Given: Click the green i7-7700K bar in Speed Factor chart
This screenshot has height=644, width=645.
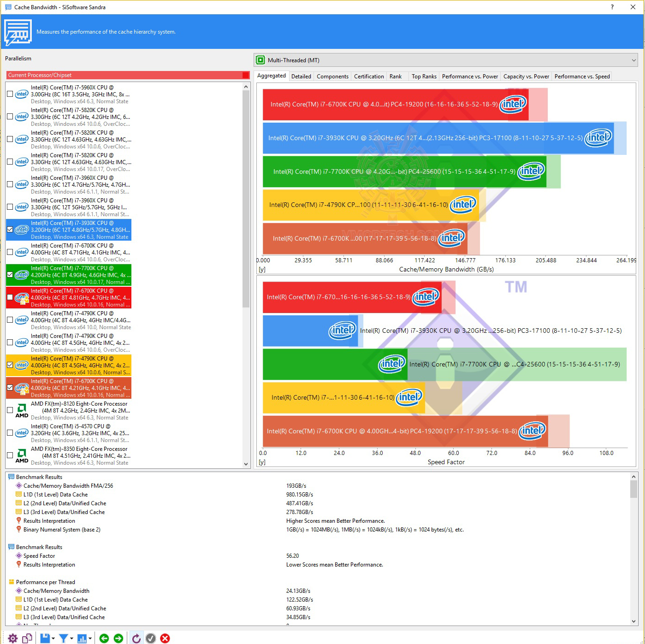Looking at the screenshot, I should pyautogui.click(x=335, y=364).
